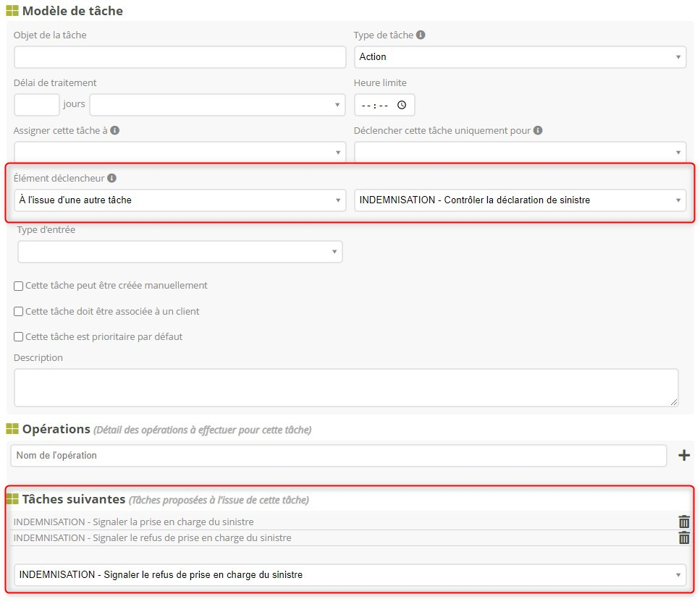The width and height of the screenshot is (700, 604).
Task: Click info icon by 'Déclencher cette tâche uniquement pour'
Action: coord(538,131)
